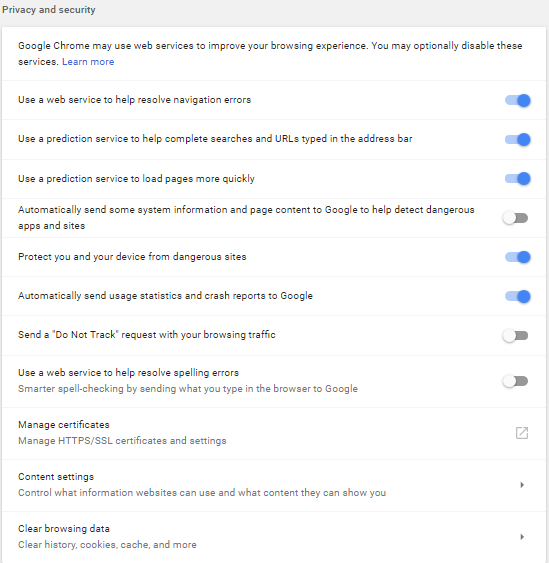Expand Clear browsing data using its arrow

tap(522, 537)
